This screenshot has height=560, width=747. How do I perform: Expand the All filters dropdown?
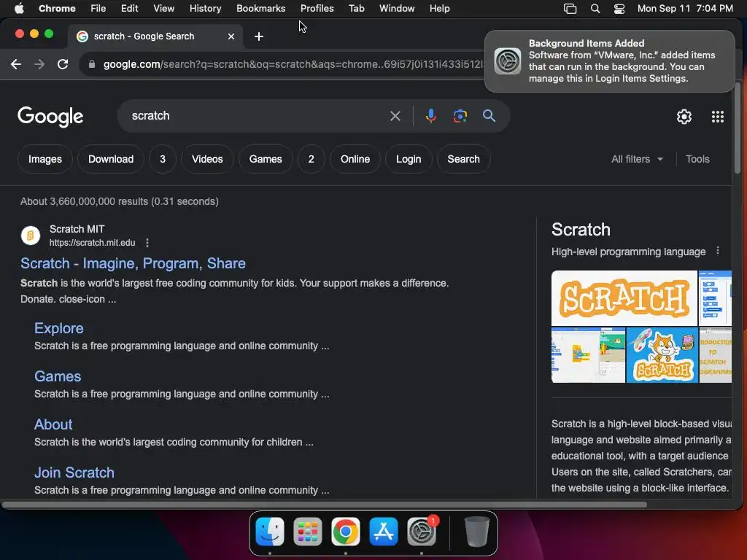pyautogui.click(x=637, y=159)
